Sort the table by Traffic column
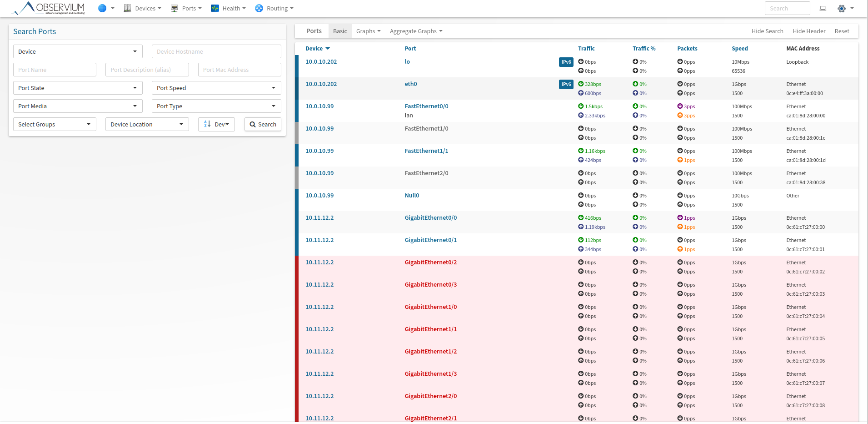 [586, 48]
